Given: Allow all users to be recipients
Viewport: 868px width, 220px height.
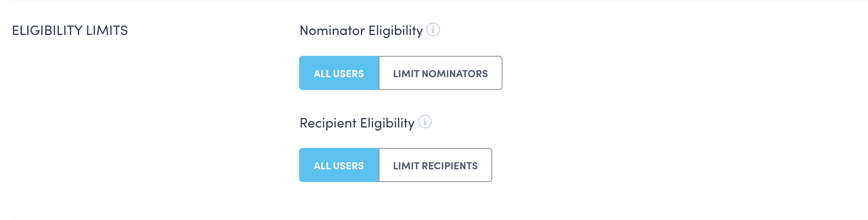Looking at the screenshot, I should click(339, 165).
